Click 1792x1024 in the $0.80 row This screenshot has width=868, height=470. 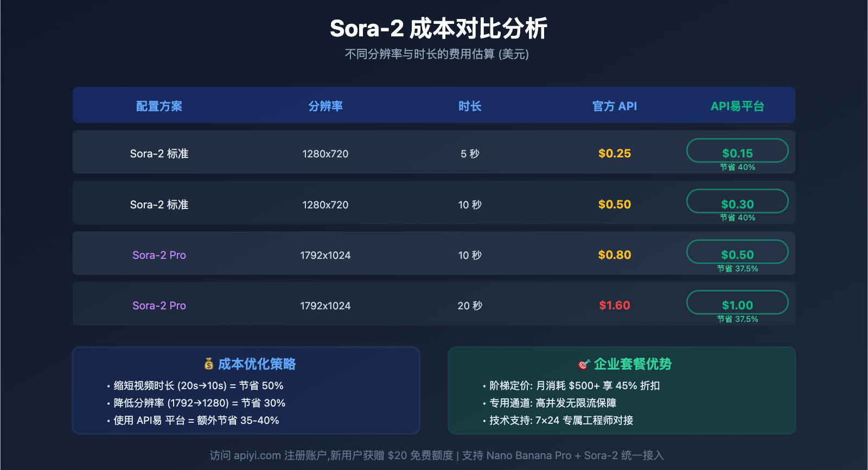point(325,255)
